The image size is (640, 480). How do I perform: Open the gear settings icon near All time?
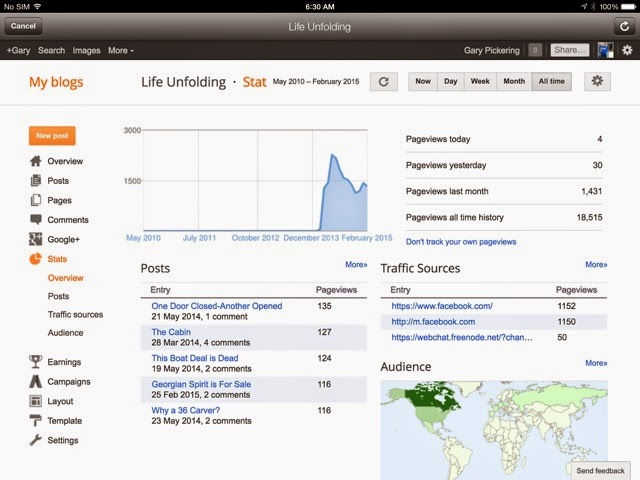(598, 82)
